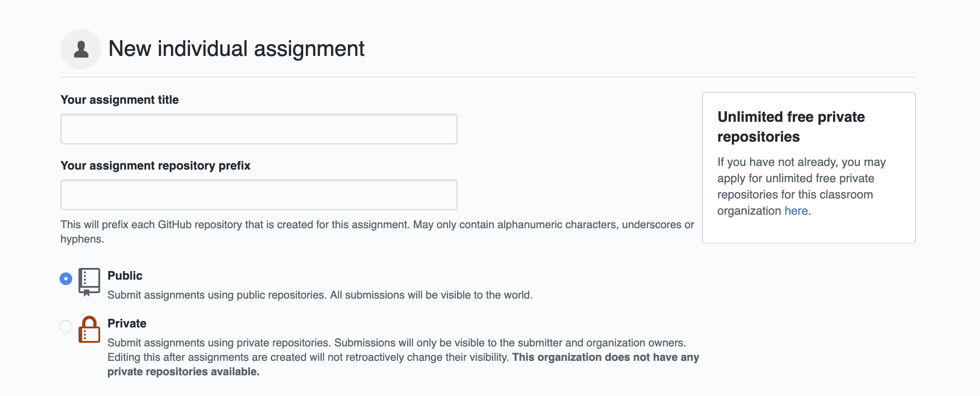
Task: Click inside the assignment title input box
Action: pos(259,129)
